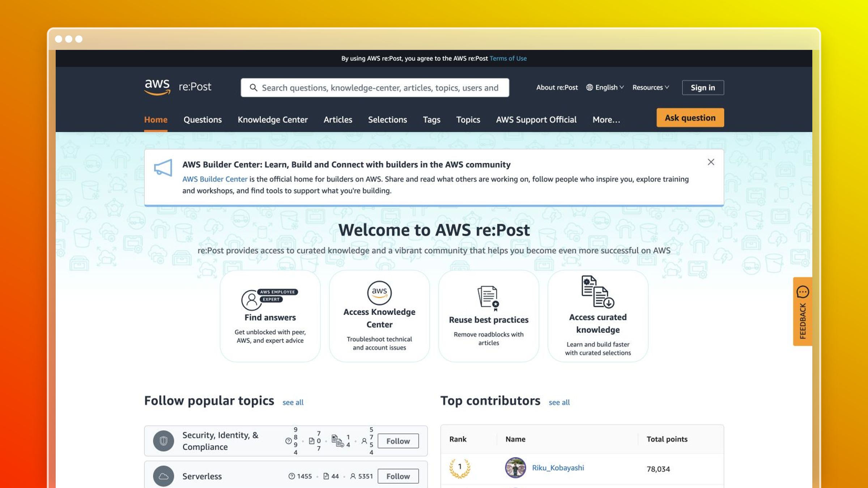Click the AWS Employee Expert icon
Viewport: 868px width, 488px height.
[x=269, y=299]
